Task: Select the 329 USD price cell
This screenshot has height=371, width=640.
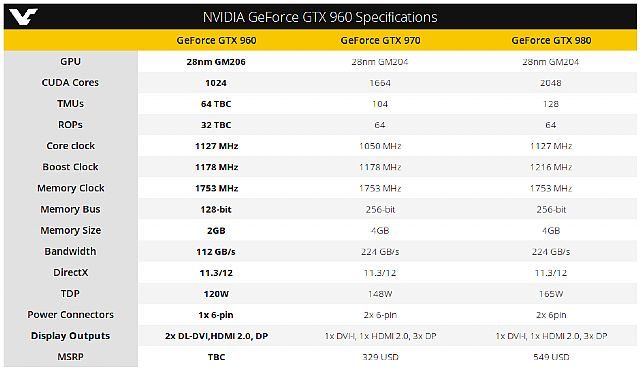Action: (x=380, y=357)
